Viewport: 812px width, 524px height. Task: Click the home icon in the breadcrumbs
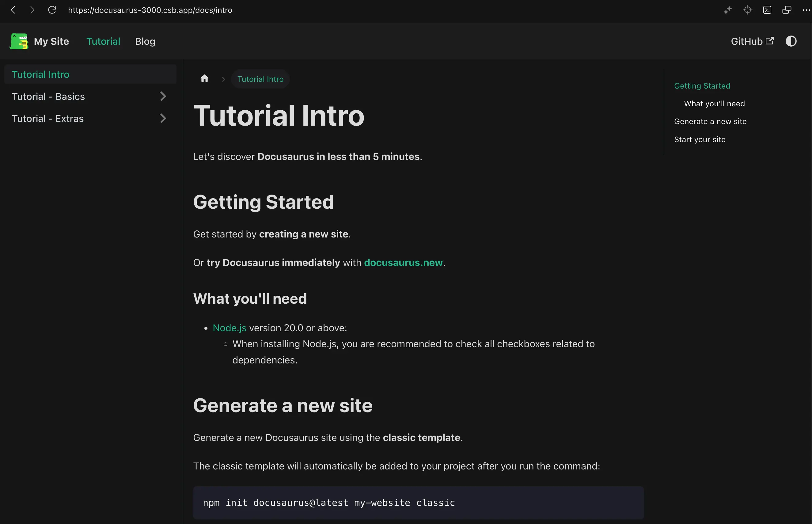pyautogui.click(x=204, y=78)
